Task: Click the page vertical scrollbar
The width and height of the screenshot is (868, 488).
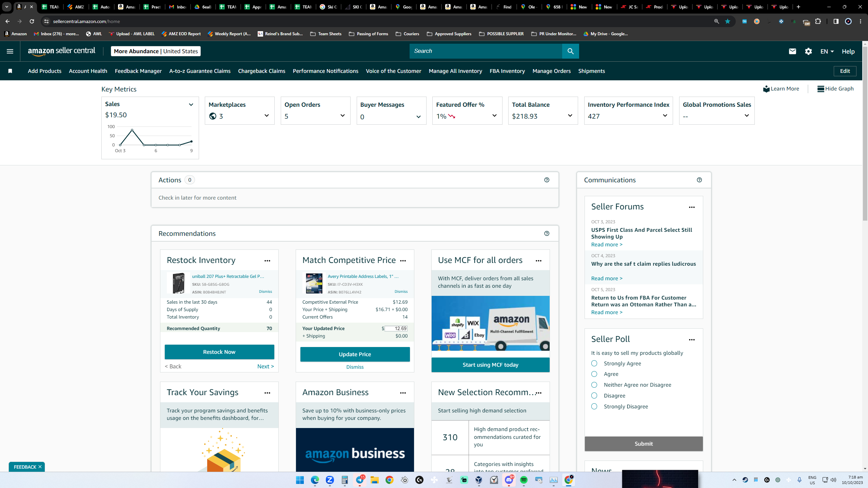Action: pos(865,134)
